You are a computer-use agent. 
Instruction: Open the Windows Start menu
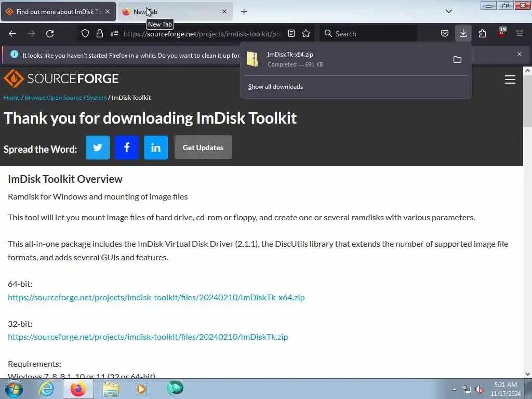14,389
